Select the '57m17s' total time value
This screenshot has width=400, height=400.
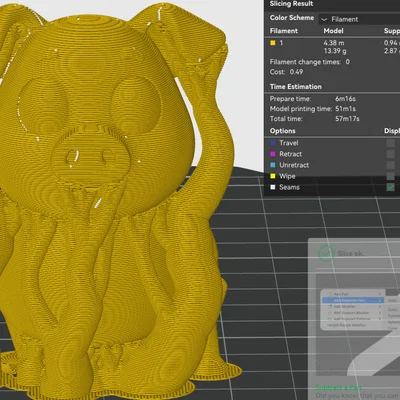347,119
